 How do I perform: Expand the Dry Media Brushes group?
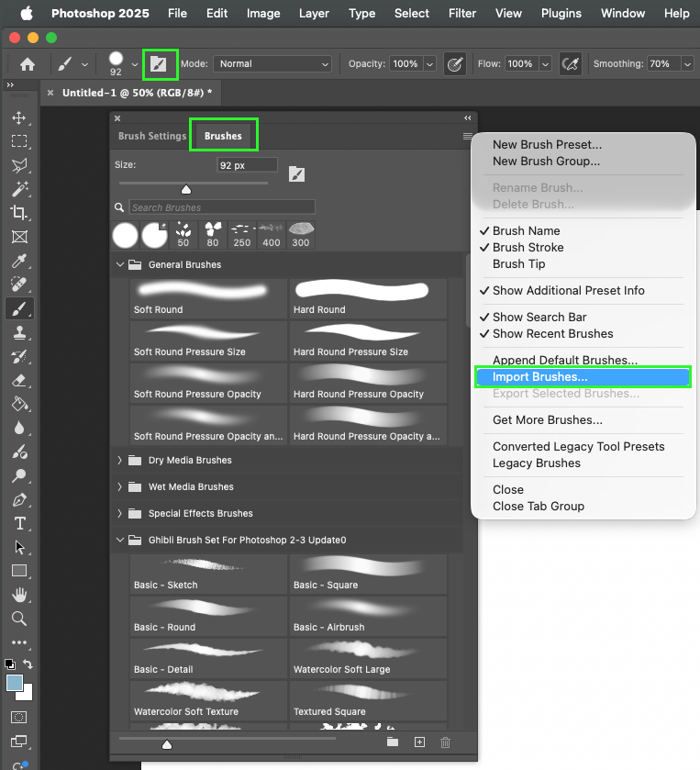(120, 460)
